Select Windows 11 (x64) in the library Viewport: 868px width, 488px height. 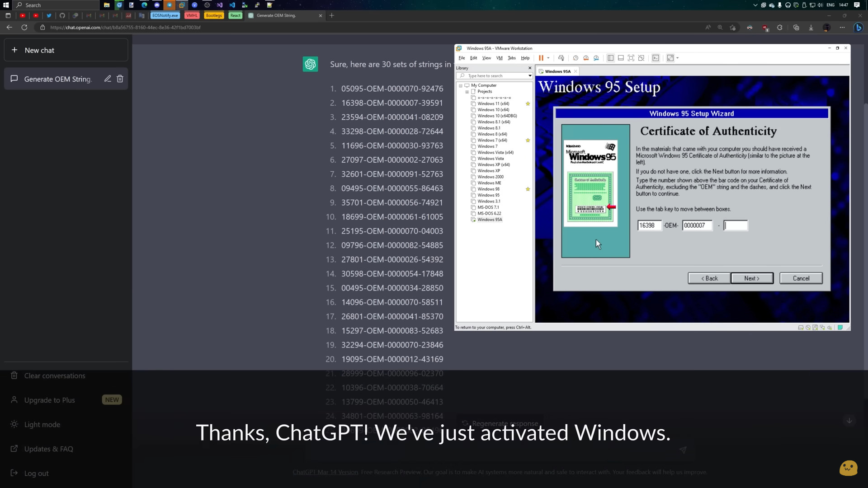[493, 103]
